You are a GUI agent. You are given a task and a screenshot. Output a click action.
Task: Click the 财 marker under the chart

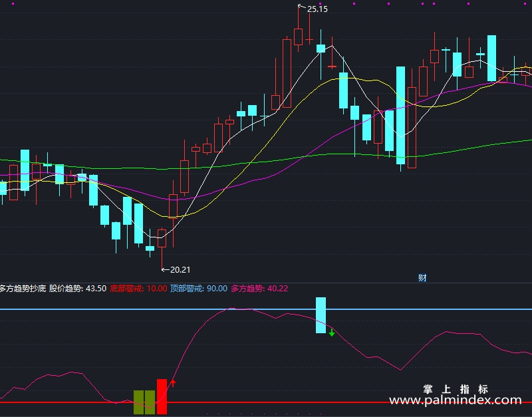click(x=422, y=278)
